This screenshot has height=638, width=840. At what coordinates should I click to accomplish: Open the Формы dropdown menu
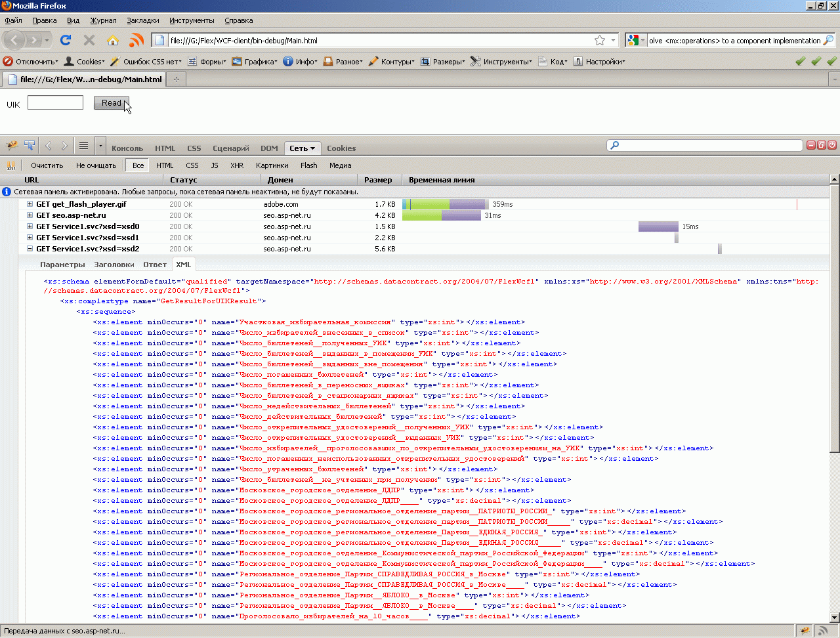pyautogui.click(x=207, y=61)
